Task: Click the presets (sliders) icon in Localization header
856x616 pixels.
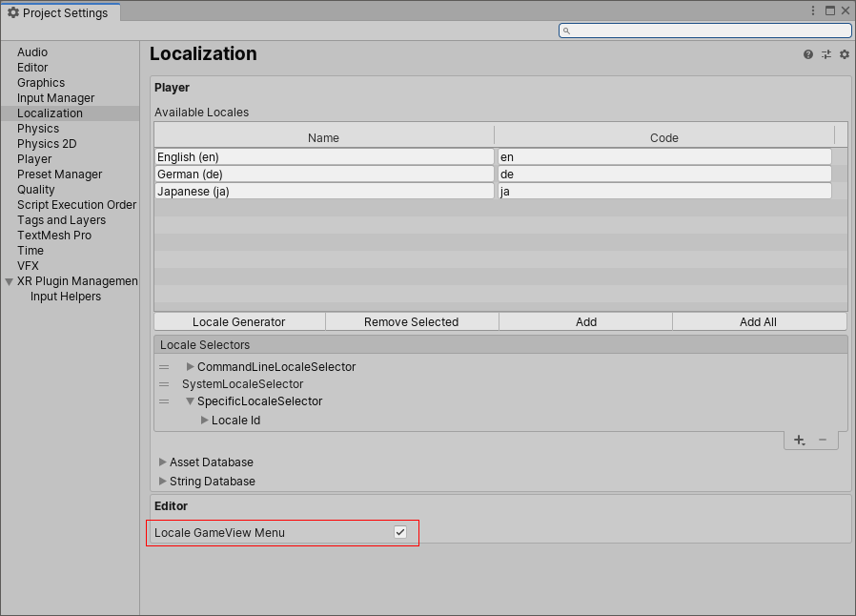Action: (825, 54)
